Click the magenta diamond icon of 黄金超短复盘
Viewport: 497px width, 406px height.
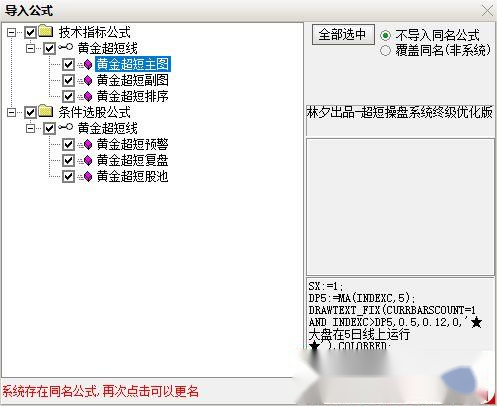[x=88, y=160]
